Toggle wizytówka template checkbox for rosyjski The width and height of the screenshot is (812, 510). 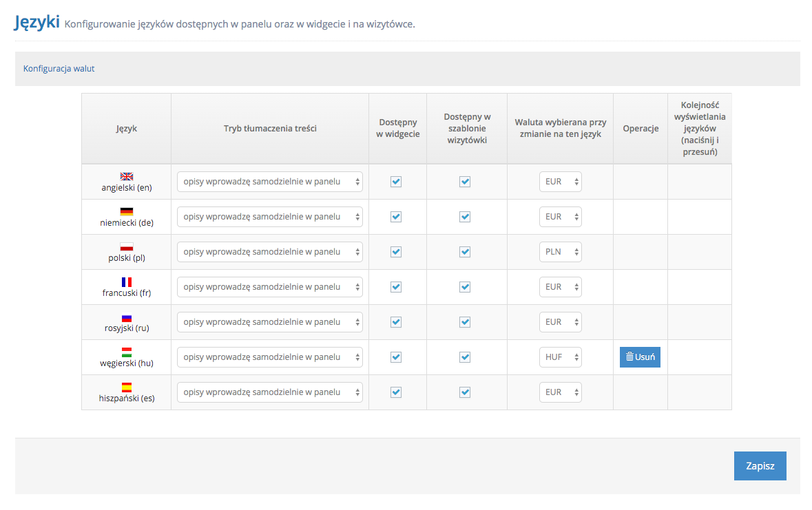465,322
